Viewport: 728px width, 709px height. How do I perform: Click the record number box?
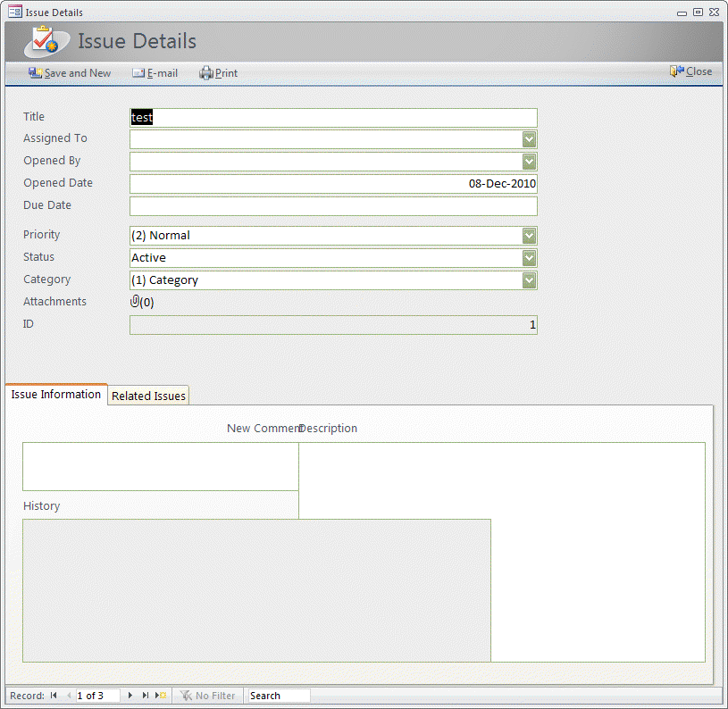pos(98,695)
